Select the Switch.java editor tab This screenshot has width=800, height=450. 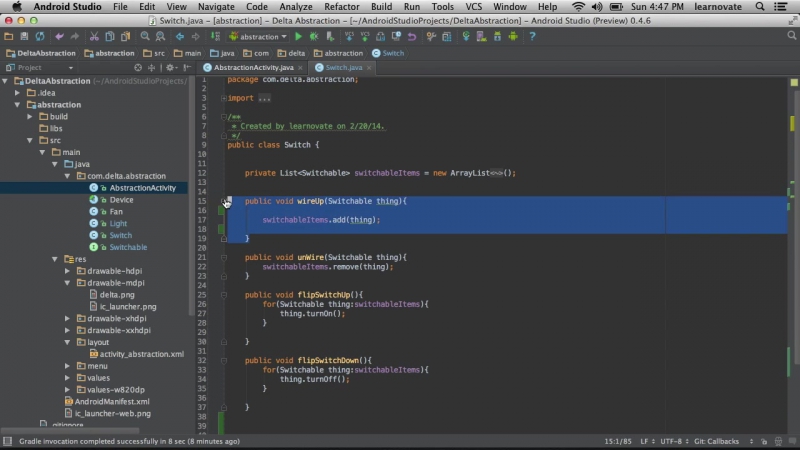pyautogui.click(x=344, y=67)
